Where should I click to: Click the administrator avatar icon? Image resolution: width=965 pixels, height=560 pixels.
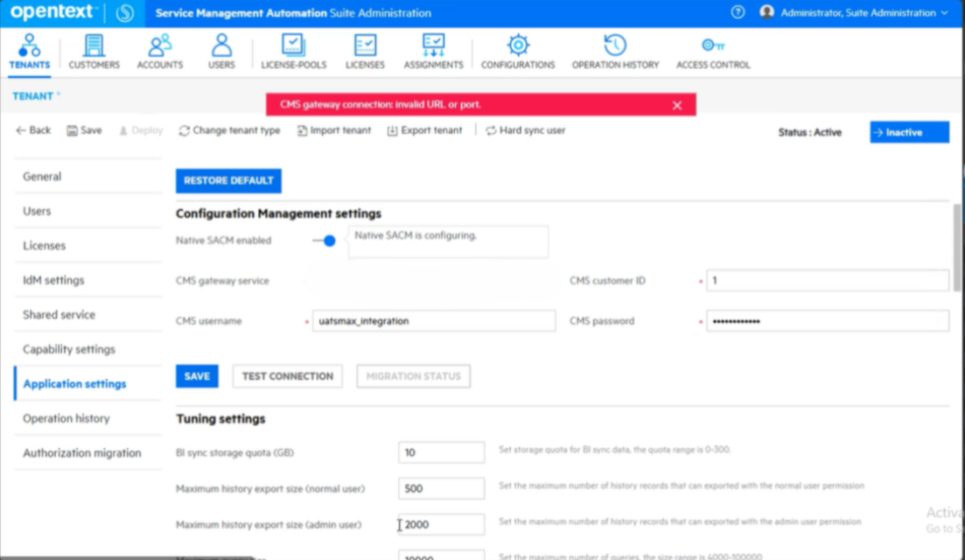click(766, 12)
